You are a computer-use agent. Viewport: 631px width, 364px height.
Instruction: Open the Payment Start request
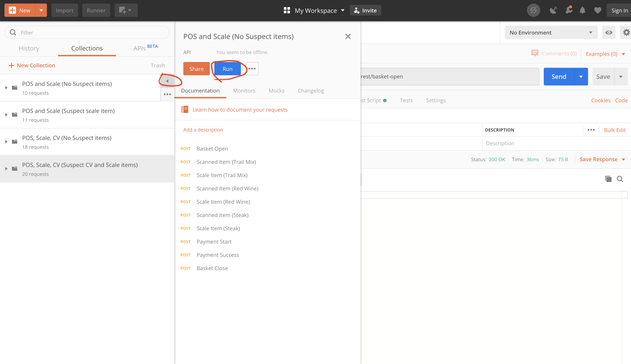[214, 242]
